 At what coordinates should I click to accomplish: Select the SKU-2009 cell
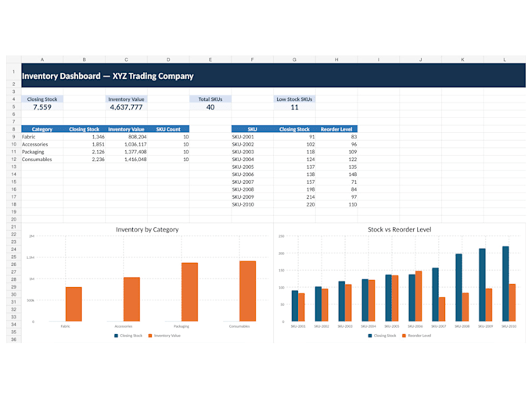point(253,197)
